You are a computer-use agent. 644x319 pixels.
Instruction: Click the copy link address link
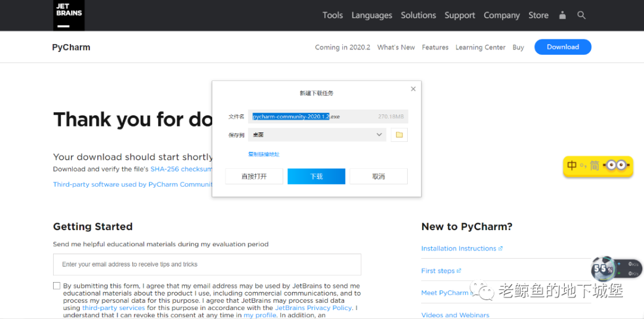click(x=264, y=154)
